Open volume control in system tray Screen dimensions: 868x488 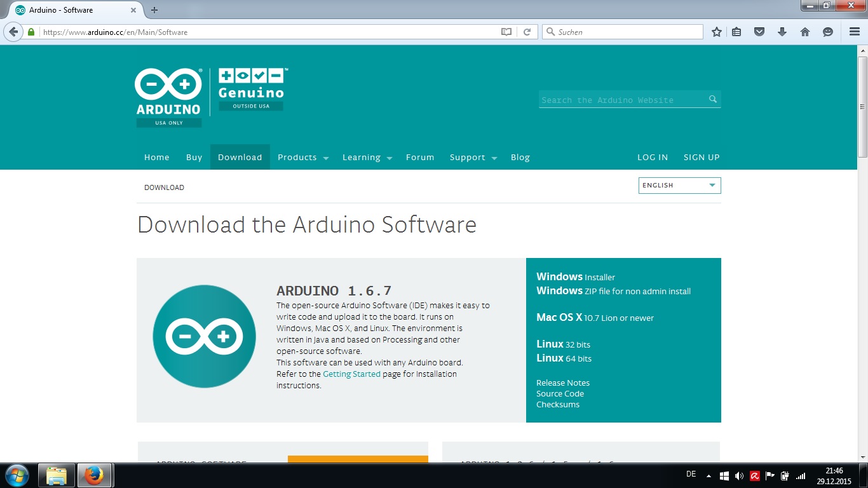tap(739, 475)
